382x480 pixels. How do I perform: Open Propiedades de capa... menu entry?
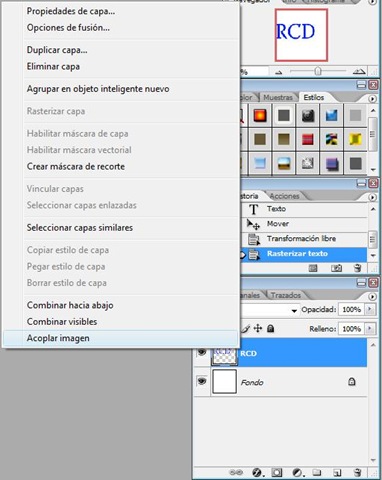click(120, 11)
